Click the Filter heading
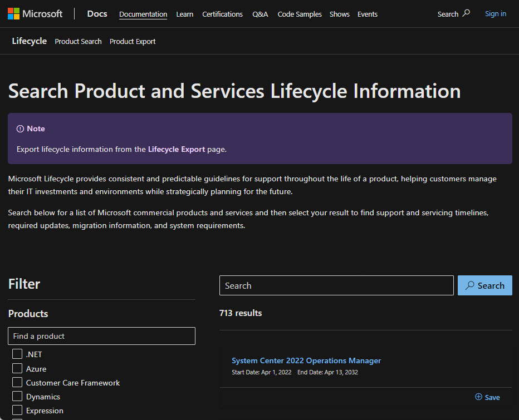The height and width of the screenshot is (420, 519). click(x=24, y=284)
